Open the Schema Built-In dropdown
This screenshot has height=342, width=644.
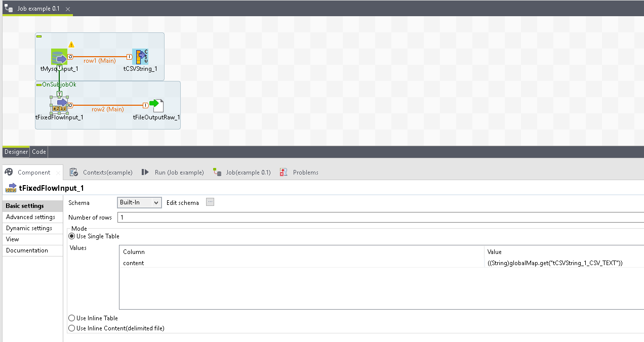coord(139,203)
